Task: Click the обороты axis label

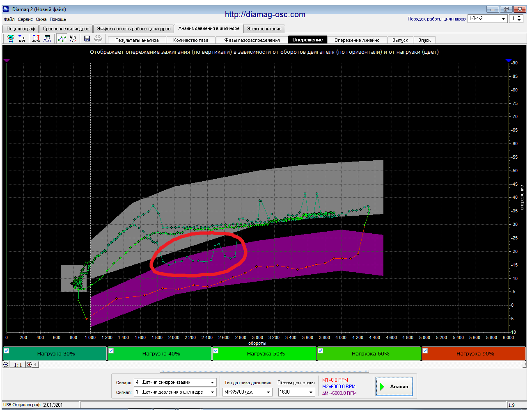Action: (x=257, y=343)
